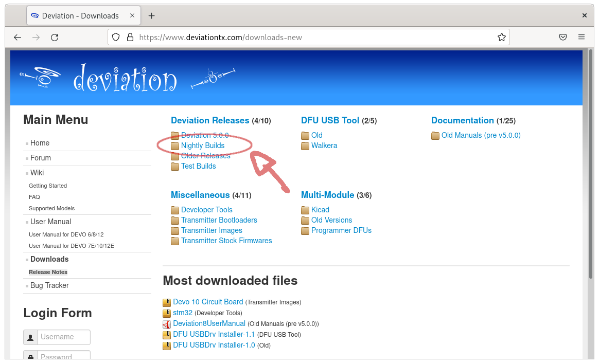The height and width of the screenshot is (364, 599).
Task: Open the Devo 10 Circuit Board link
Action: (x=208, y=302)
